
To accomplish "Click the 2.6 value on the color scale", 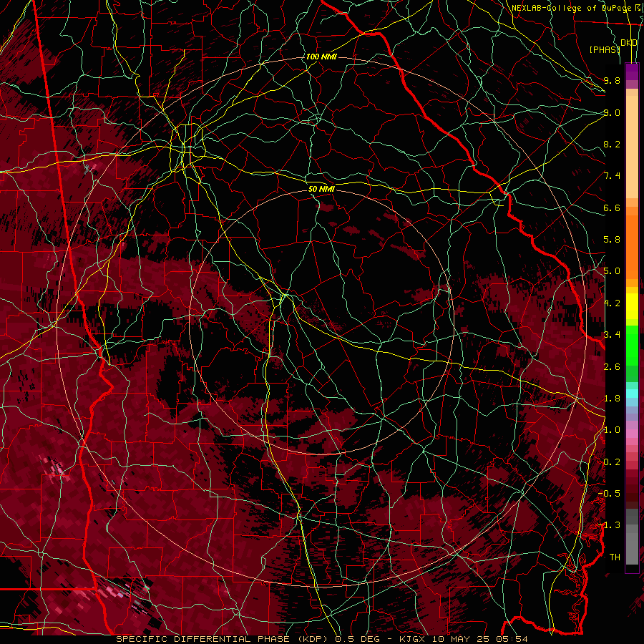I will (612, 366).
